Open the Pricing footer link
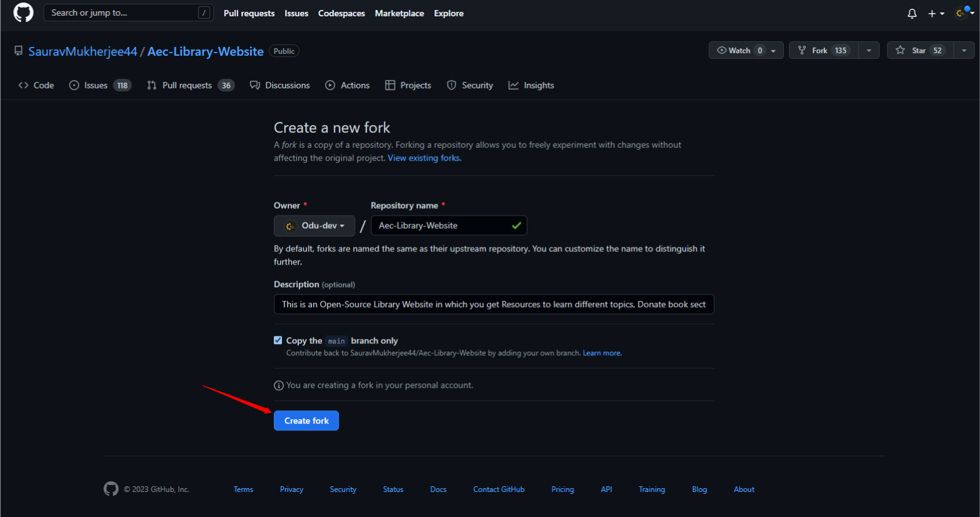 [563, 489]
